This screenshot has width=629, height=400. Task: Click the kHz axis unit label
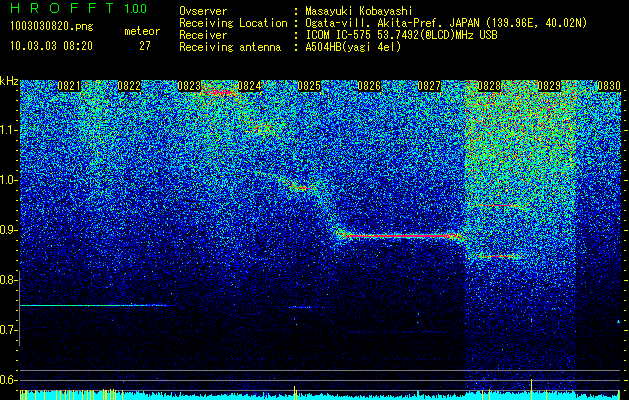(9, 81)
